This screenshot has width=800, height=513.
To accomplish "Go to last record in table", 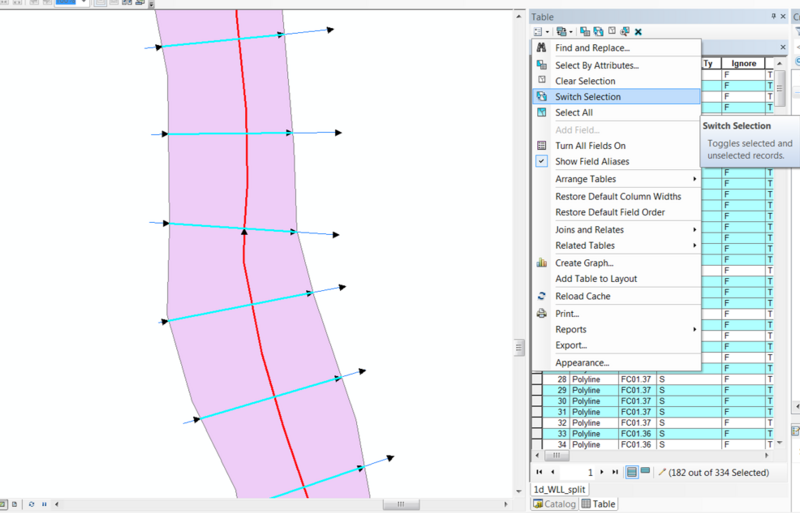I will [614, 471].
